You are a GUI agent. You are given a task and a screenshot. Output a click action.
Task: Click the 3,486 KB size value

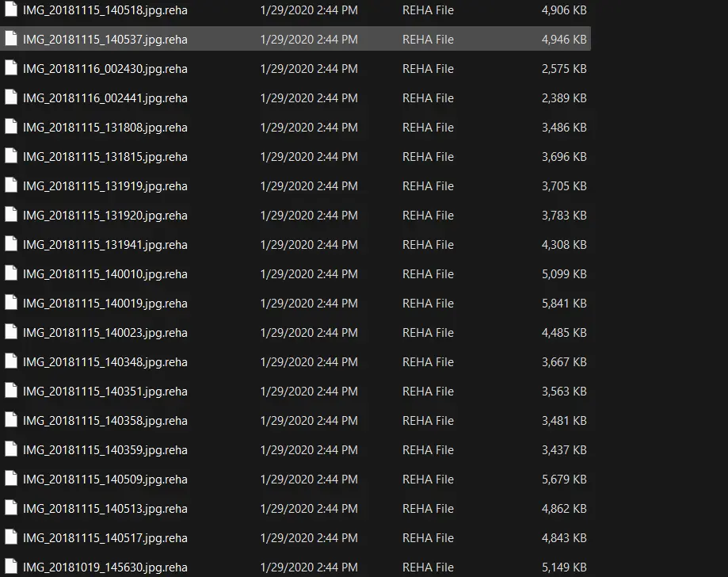pyautogui.click(x=564, y=128)
